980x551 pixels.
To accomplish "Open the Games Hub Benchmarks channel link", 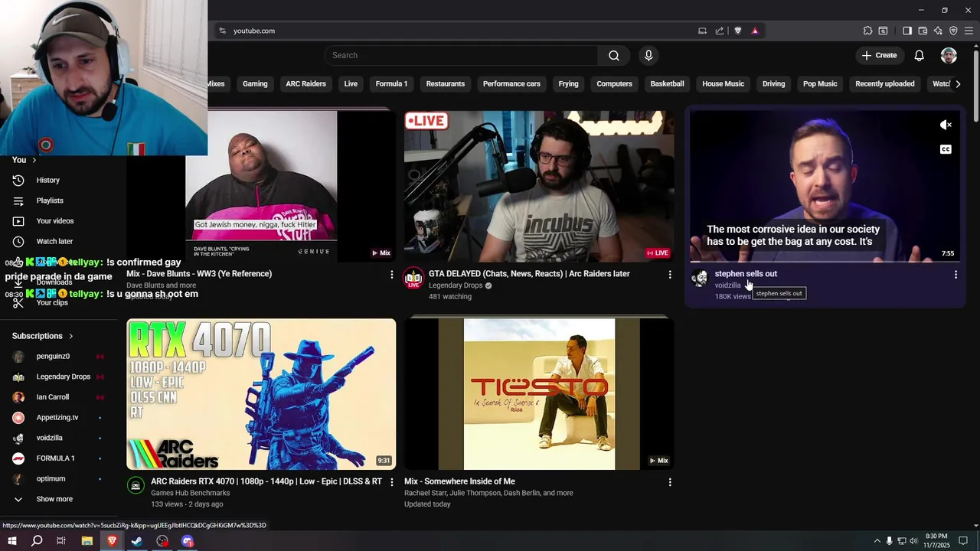I will tap(191, 493).
